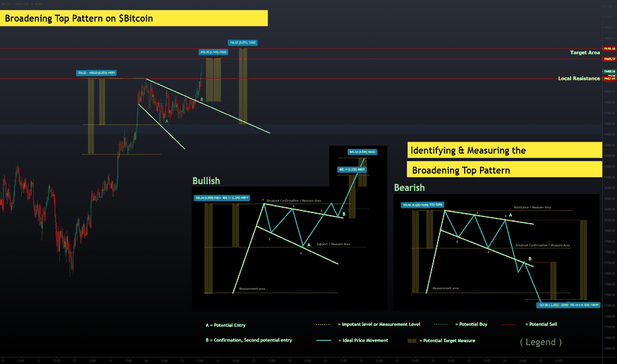
Task: Click the '( Legend )' label
Action: click(541, 342)
